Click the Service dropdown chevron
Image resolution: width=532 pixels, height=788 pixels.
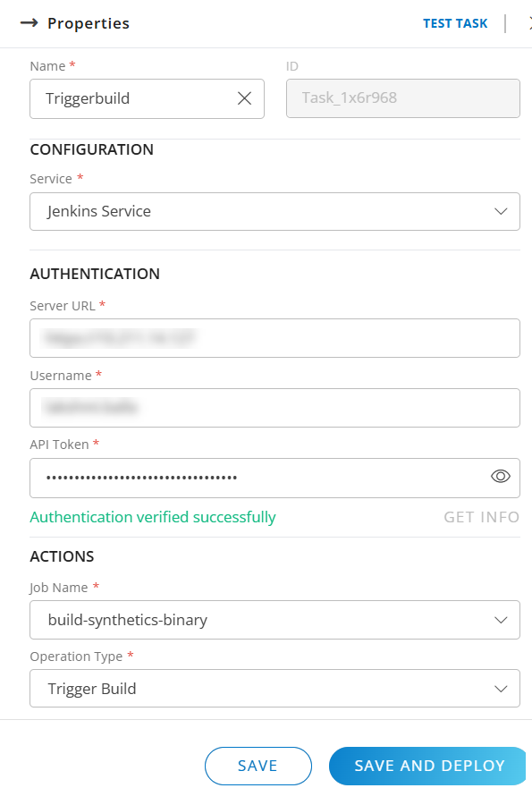tap(502, 211)
